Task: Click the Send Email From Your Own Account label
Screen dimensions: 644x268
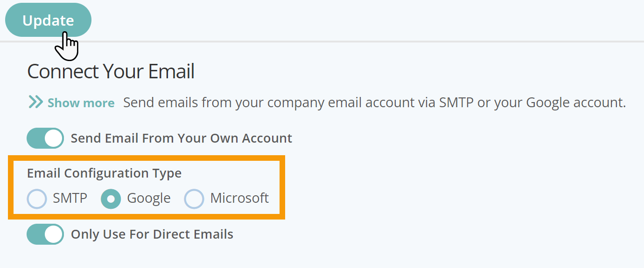Action: coord(182,138)
